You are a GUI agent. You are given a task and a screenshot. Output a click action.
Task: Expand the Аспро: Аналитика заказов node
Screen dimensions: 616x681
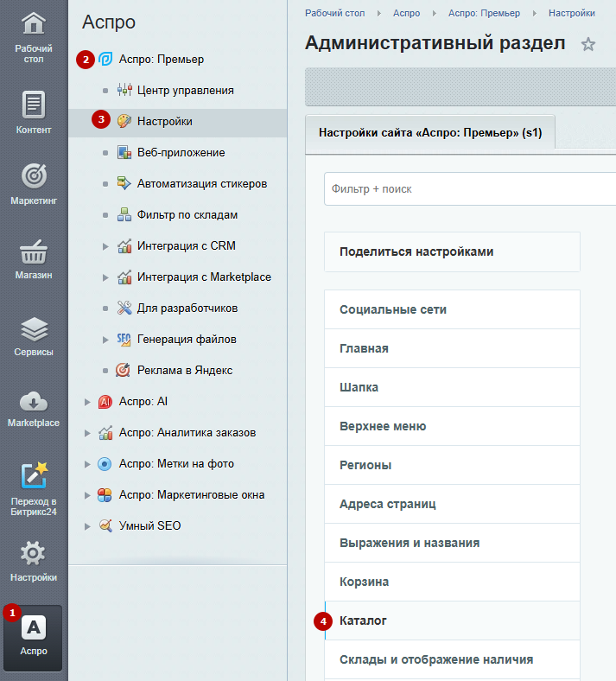87,433
